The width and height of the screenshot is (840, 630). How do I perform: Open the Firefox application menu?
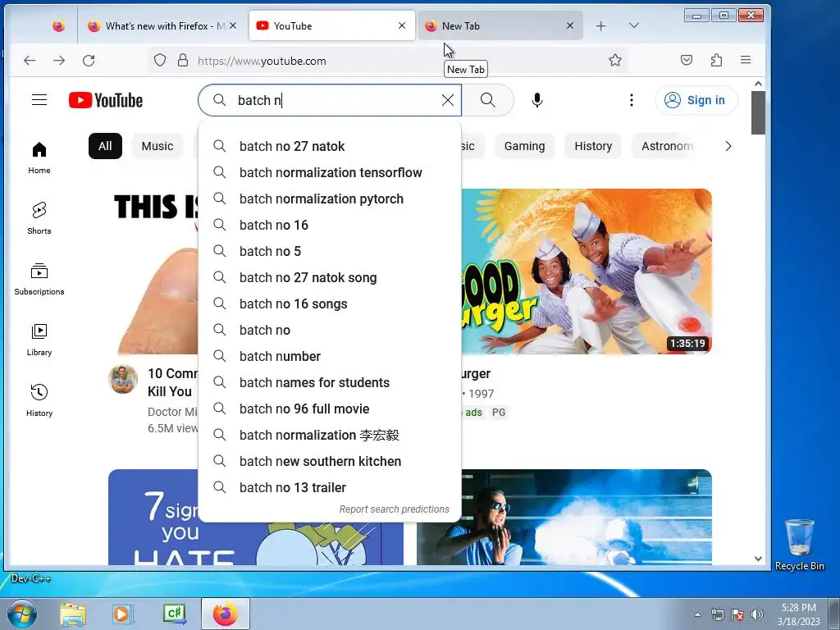(746, 60)
